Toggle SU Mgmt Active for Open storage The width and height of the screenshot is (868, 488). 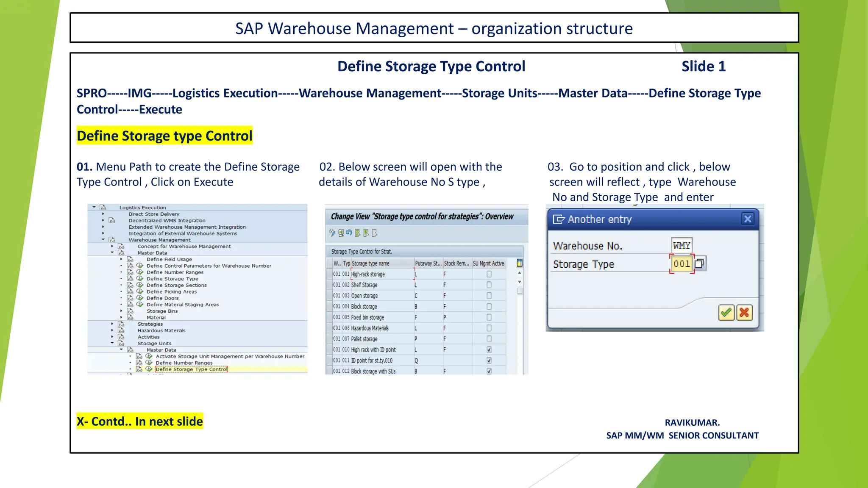click(489, 296)
